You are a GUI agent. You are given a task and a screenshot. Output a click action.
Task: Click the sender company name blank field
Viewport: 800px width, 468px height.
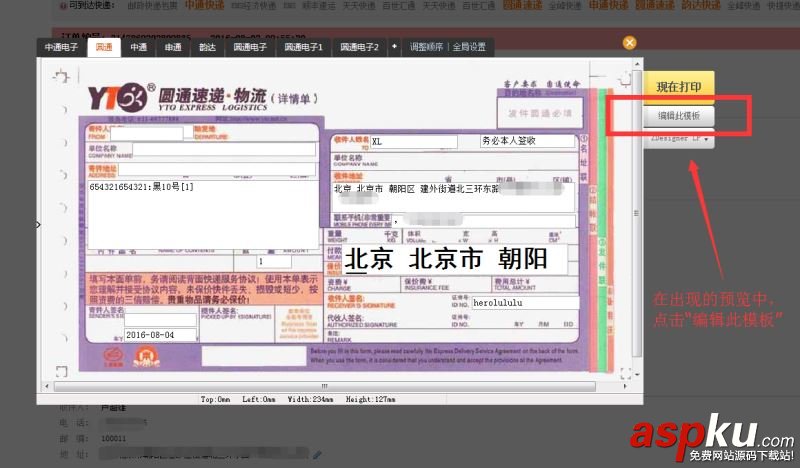click(224, 150)
